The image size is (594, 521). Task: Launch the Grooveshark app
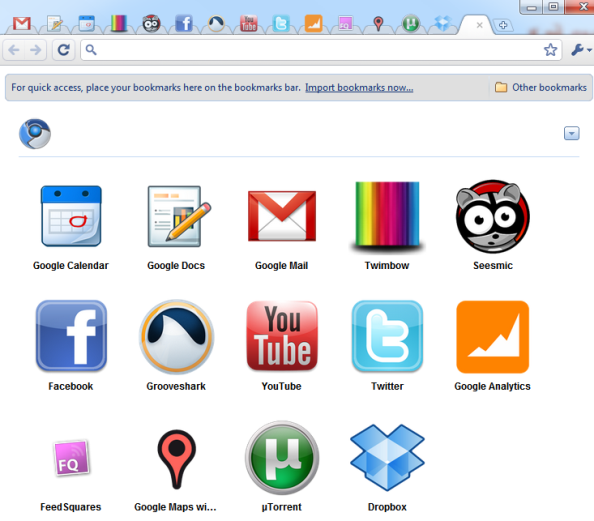(x=177, y=336)
